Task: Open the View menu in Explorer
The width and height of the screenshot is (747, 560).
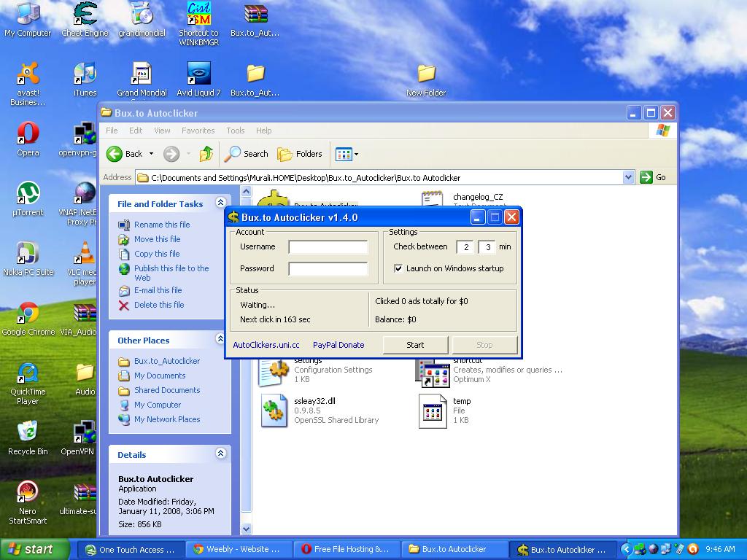Action: click(x=162, y=131)
